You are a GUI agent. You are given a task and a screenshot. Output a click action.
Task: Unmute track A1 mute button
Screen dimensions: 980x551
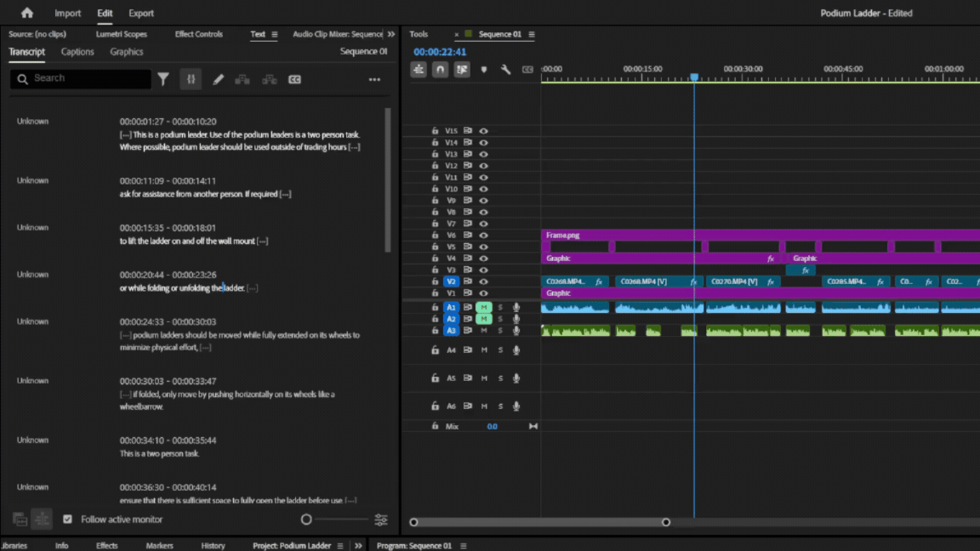[x=484, y=307]
